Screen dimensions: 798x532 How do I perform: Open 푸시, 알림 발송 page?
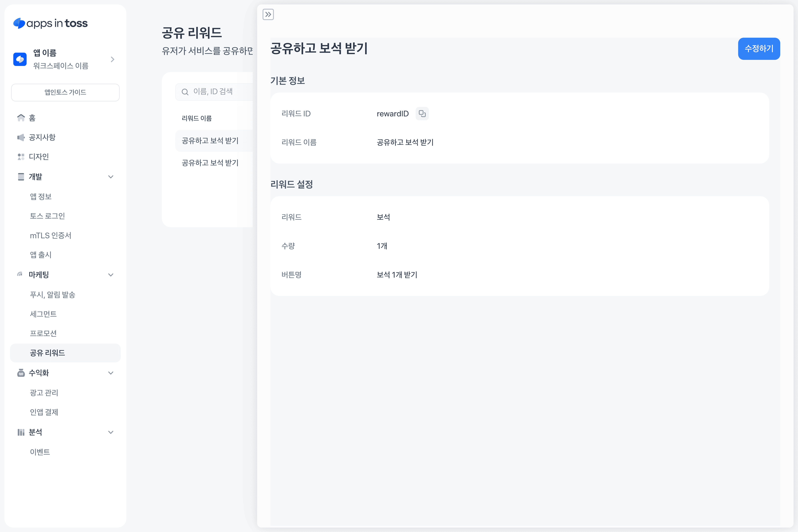tap(65, 295)
